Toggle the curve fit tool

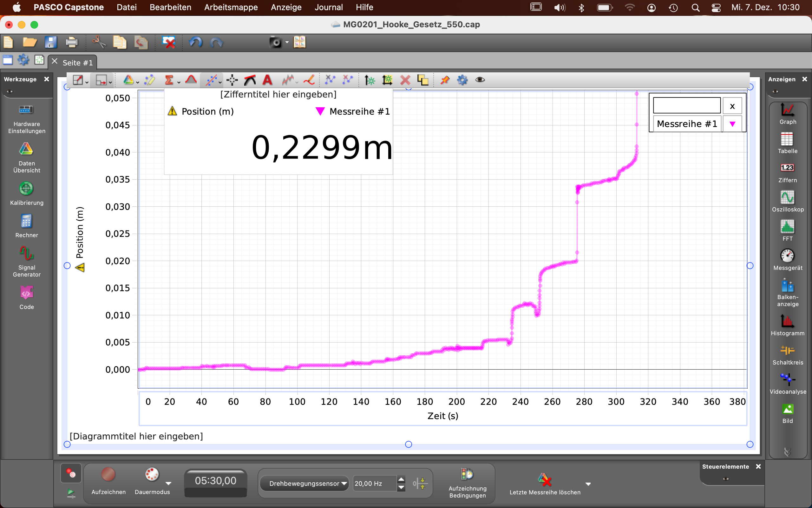pyautogui.click(x=211, y=80)
